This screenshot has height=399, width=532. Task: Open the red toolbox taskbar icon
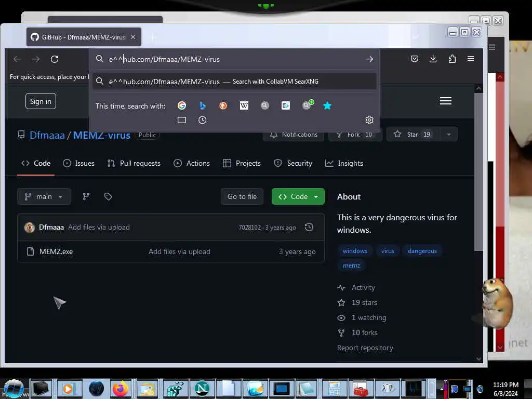(x=360, y=389)
